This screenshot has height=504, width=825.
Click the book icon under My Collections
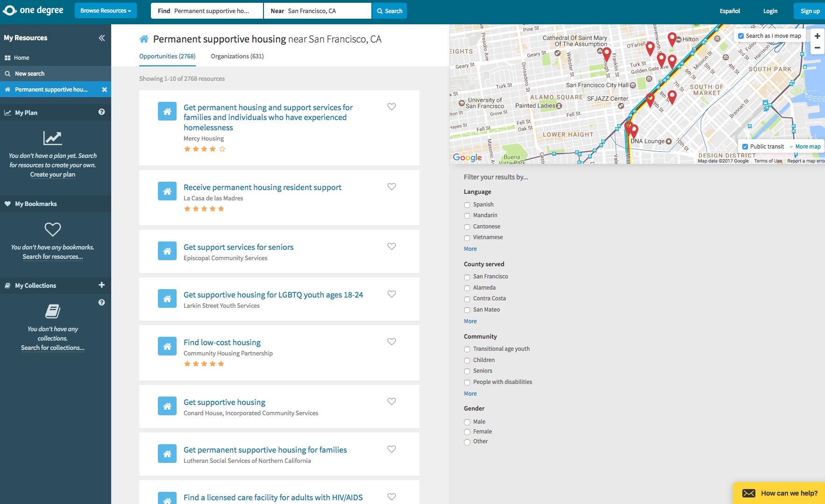click(x=53, y=311)
